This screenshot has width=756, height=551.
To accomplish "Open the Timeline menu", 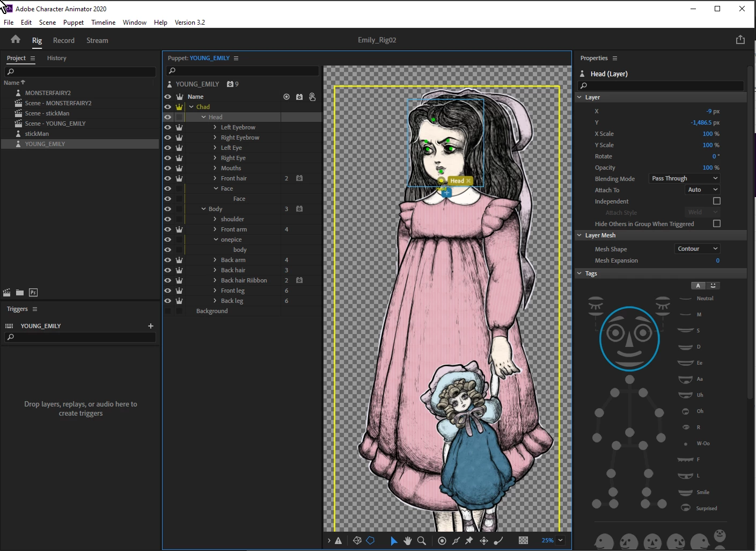I will 104,23.
